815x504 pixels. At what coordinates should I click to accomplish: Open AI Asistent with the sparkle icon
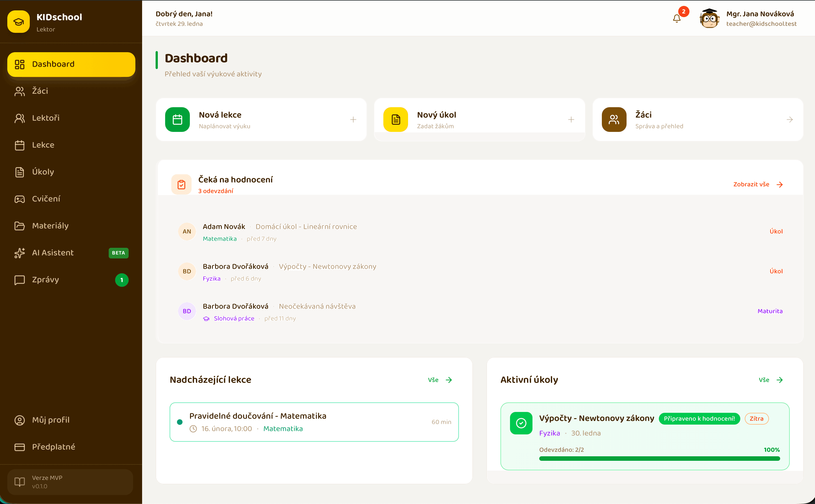point(19,253)
